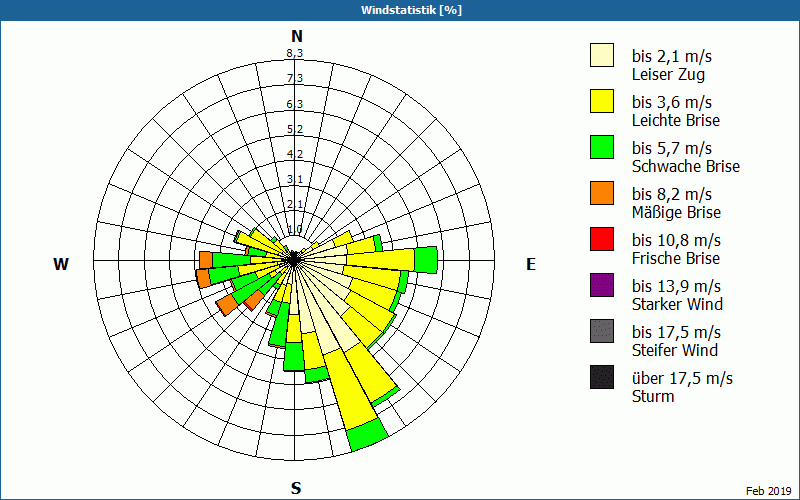Click the '2,1' ring scale value

coord(295,204)
